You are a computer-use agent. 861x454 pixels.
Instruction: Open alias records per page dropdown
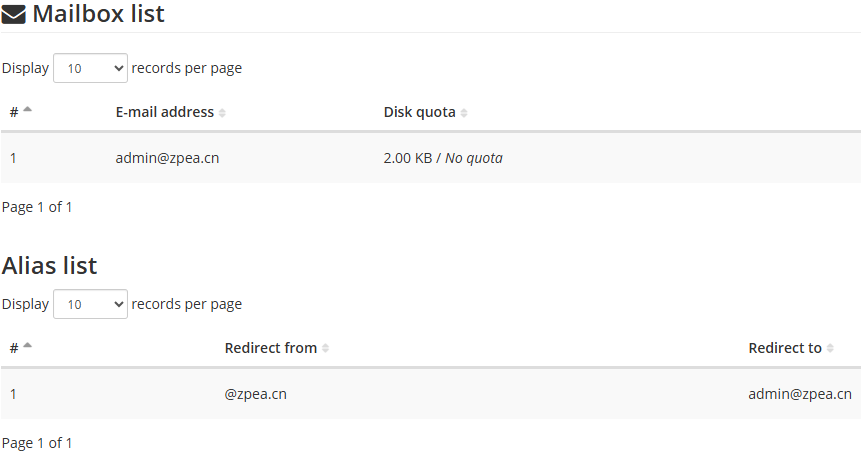(91, 304)
